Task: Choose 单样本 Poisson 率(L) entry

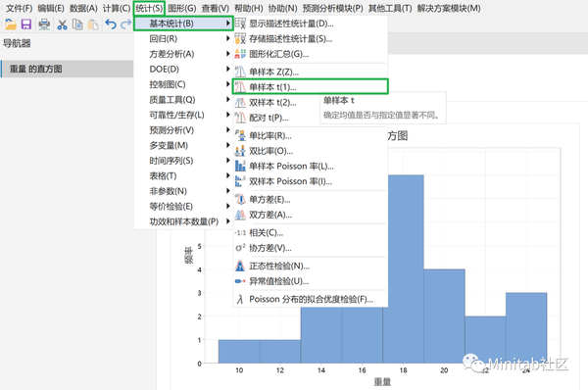Action: (x=311, y=167)
